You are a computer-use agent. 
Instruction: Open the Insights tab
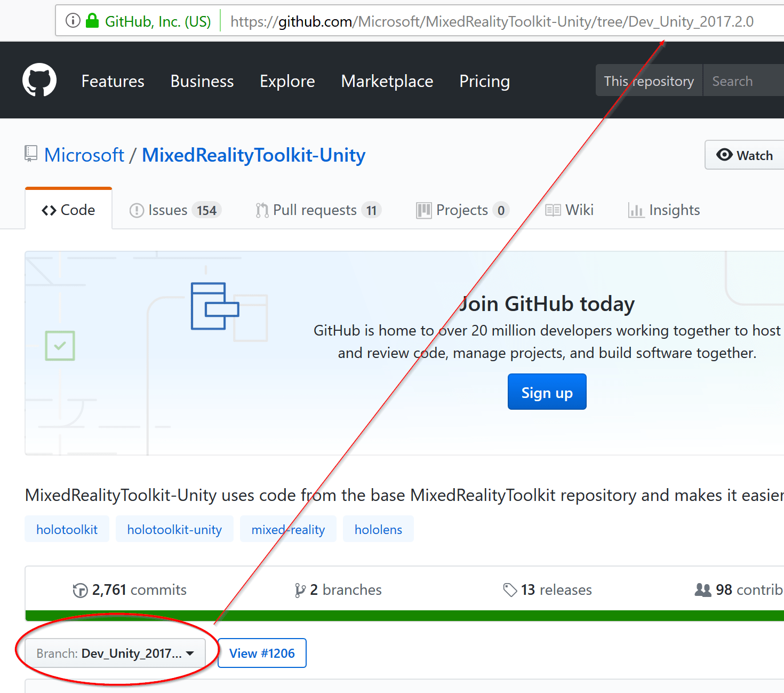point(664,210)
